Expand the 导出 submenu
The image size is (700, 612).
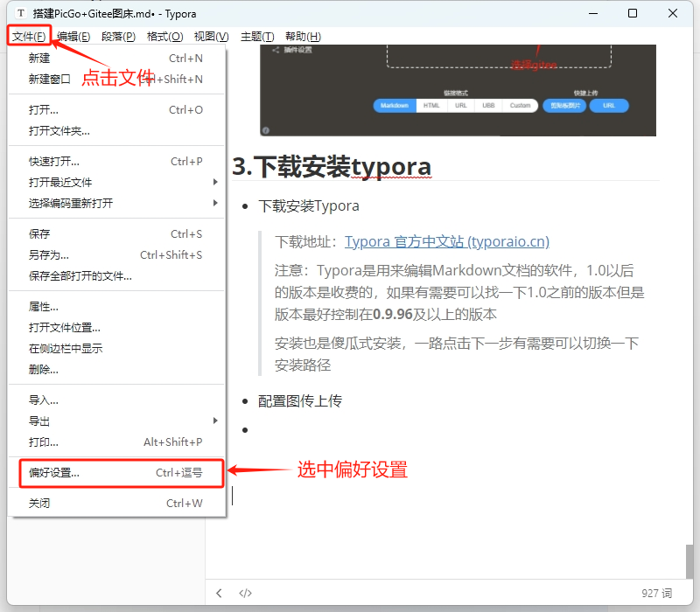(116, 421)
